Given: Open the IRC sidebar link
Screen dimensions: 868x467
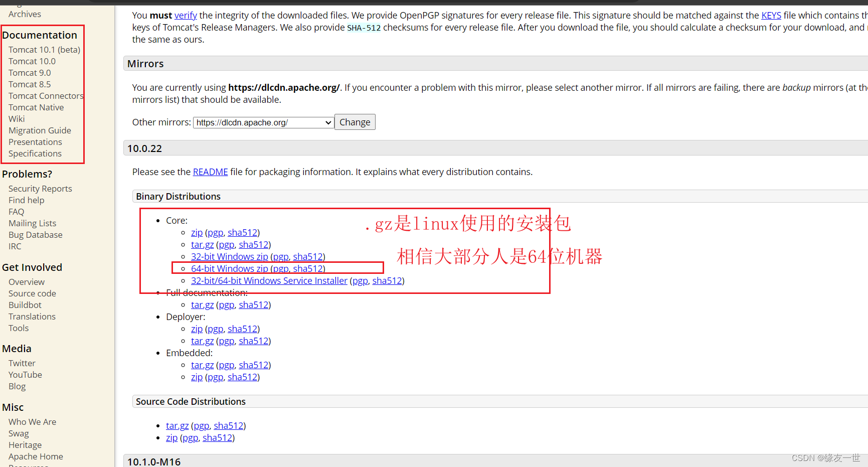Looking at the screenshot, I should point(15,246).
